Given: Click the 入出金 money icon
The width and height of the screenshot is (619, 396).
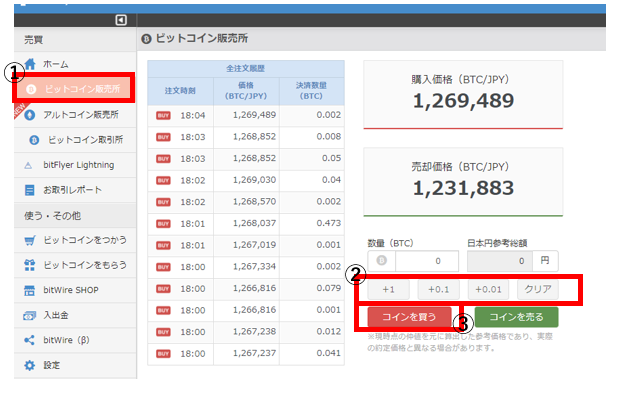Looking at the screenshot, I should (x=30, y=315).
